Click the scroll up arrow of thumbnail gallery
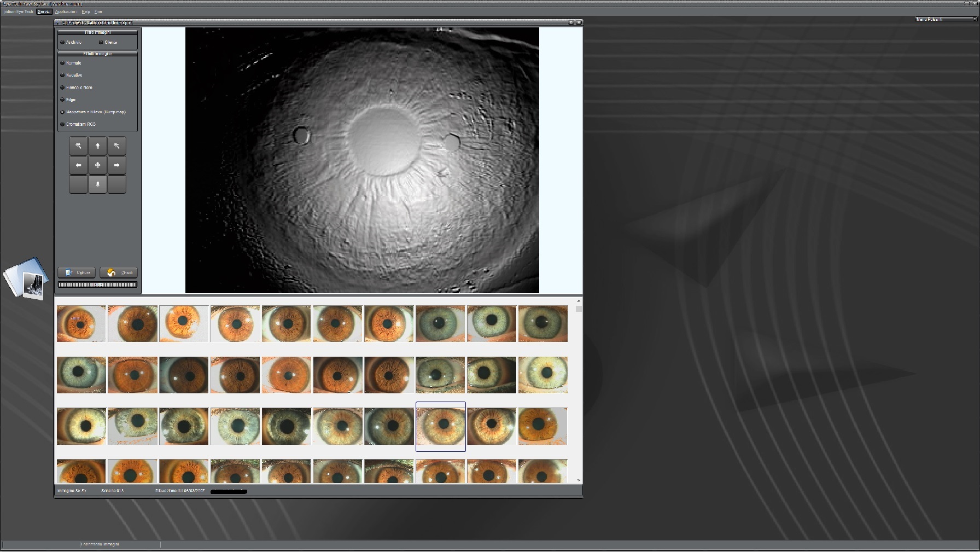This screenshot has height=552, width=980. [579, 301]
